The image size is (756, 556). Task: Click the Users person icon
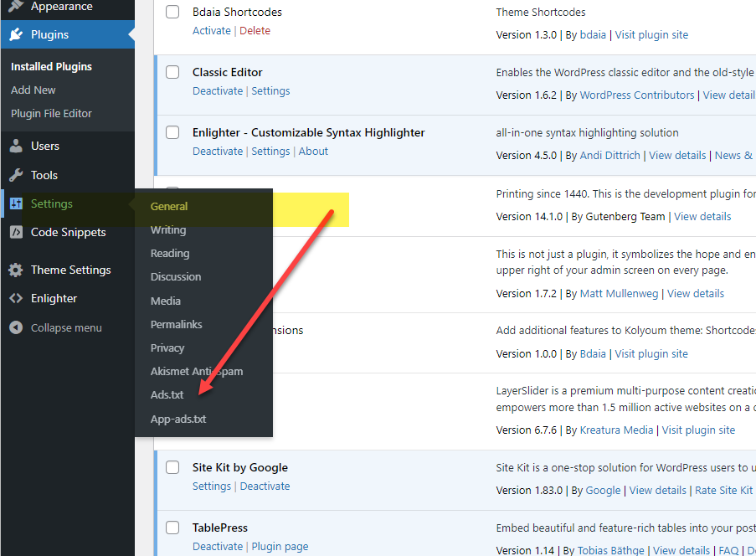16,146
